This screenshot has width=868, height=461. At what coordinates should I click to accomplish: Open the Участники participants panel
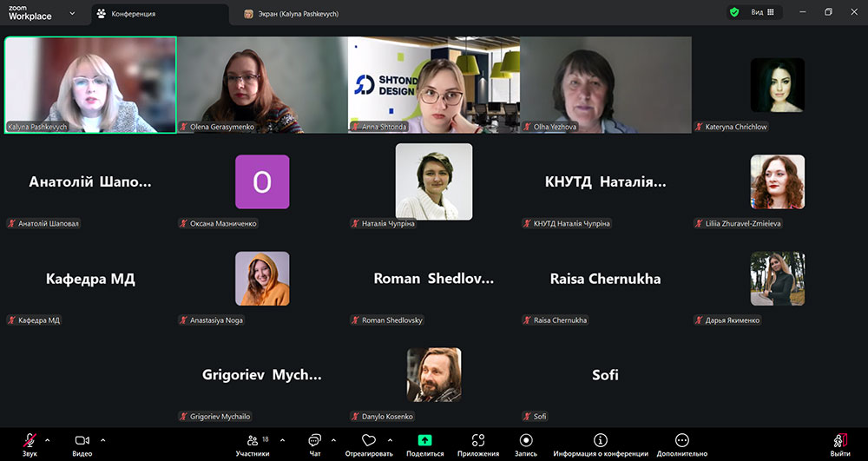point(253,441)
